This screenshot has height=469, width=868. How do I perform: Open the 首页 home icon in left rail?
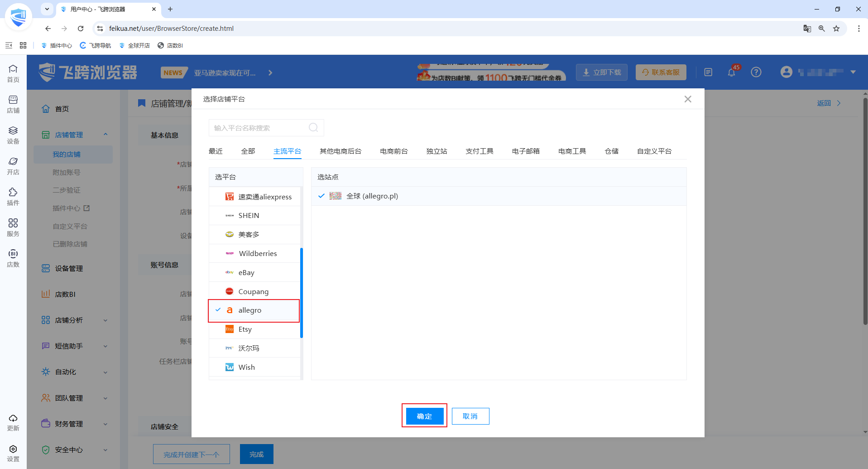point(13,73)
